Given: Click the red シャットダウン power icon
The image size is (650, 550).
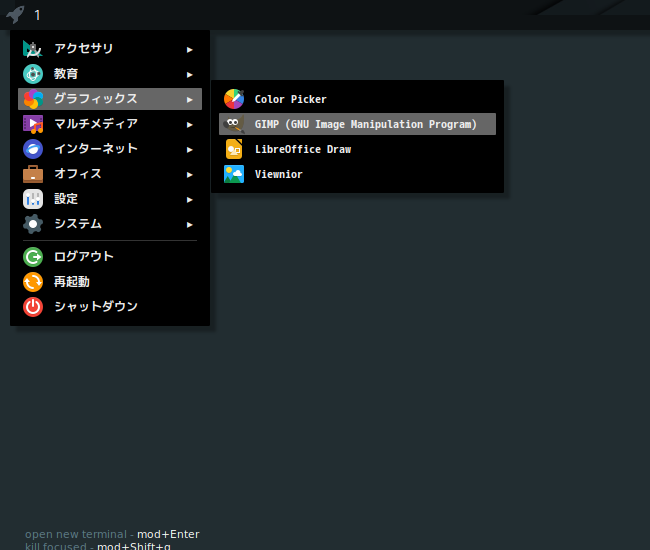Looking at the screenshot, I should tap(33, 307).
